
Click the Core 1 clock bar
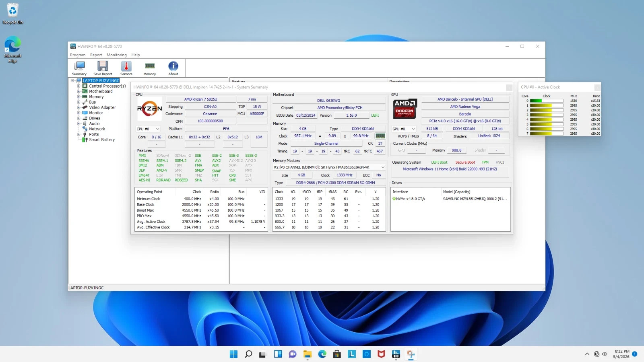(x=547, y=105)
